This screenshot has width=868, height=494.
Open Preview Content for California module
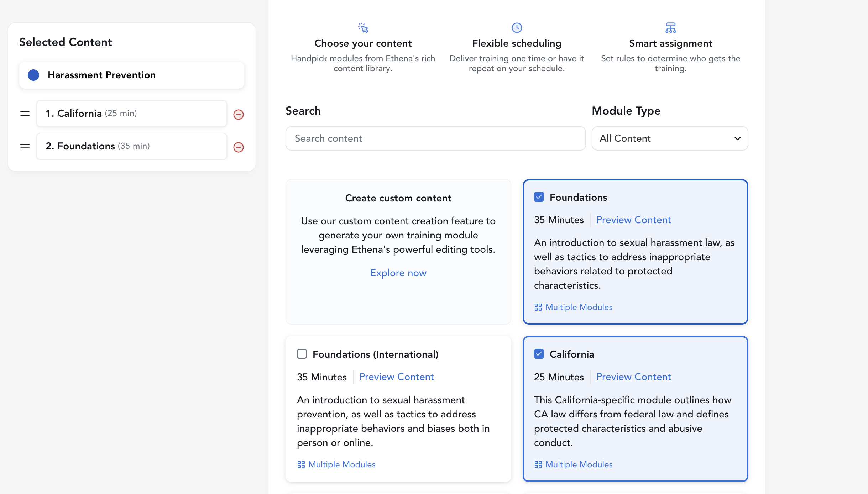pyautogui.click(x=633, y=377)
